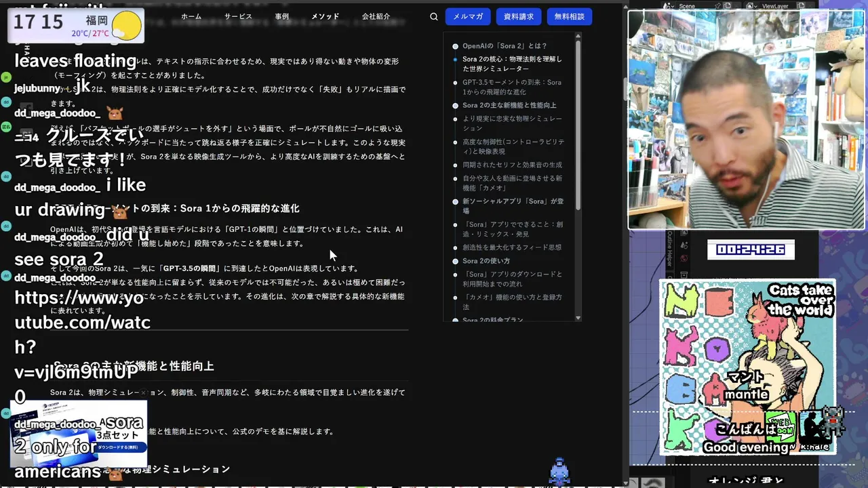Screen dimensions: 868x488
Task: Jump to OpenAIの「Sora 2」とは？ in contents
Action: tap(505, 46)
